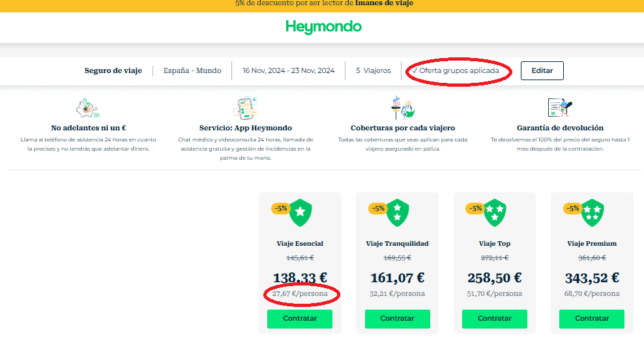Click the Heymondo logo

[324, 27]
